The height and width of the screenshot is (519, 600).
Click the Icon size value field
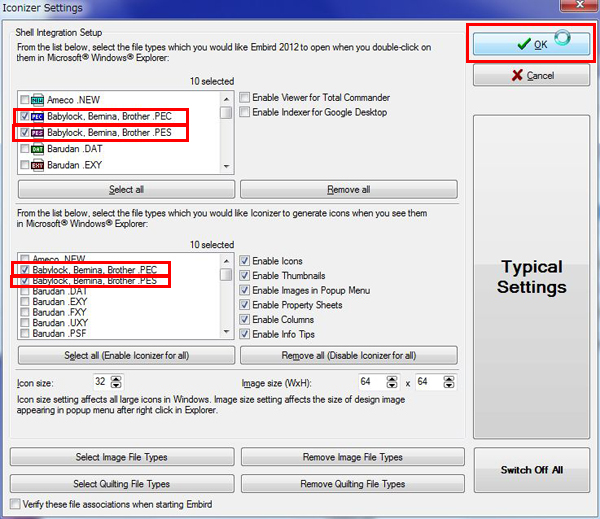[101, 382]
